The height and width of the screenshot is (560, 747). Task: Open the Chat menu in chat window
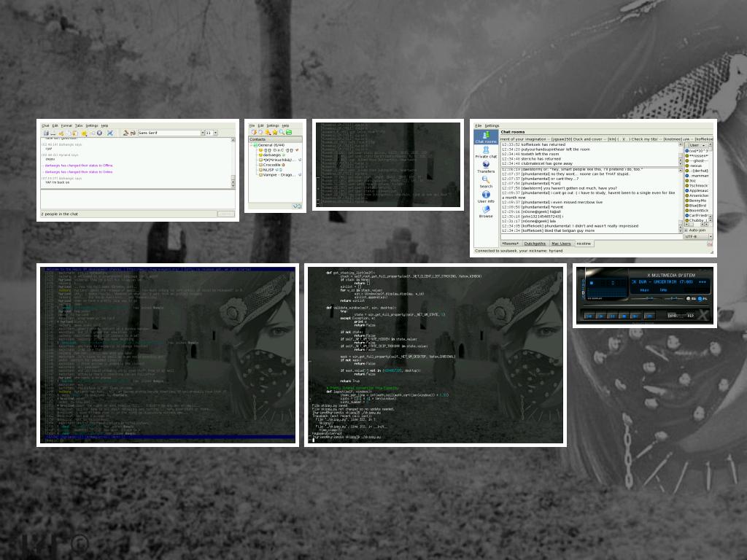(45, 125)
